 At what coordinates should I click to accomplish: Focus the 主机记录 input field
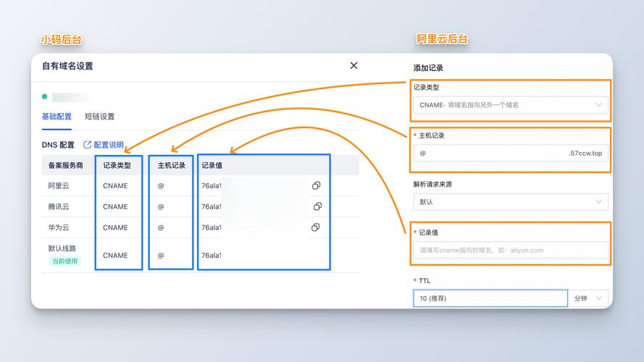coord(511,153)
